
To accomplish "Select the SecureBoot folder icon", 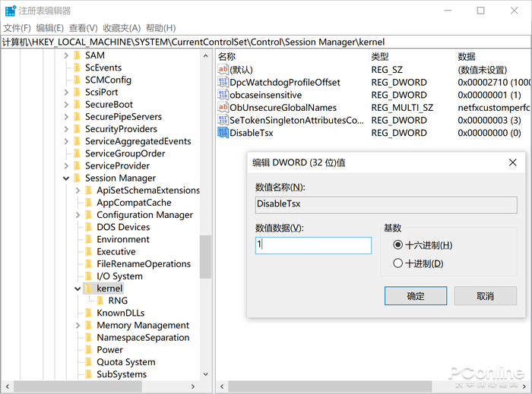I will (x=78, y=104).
